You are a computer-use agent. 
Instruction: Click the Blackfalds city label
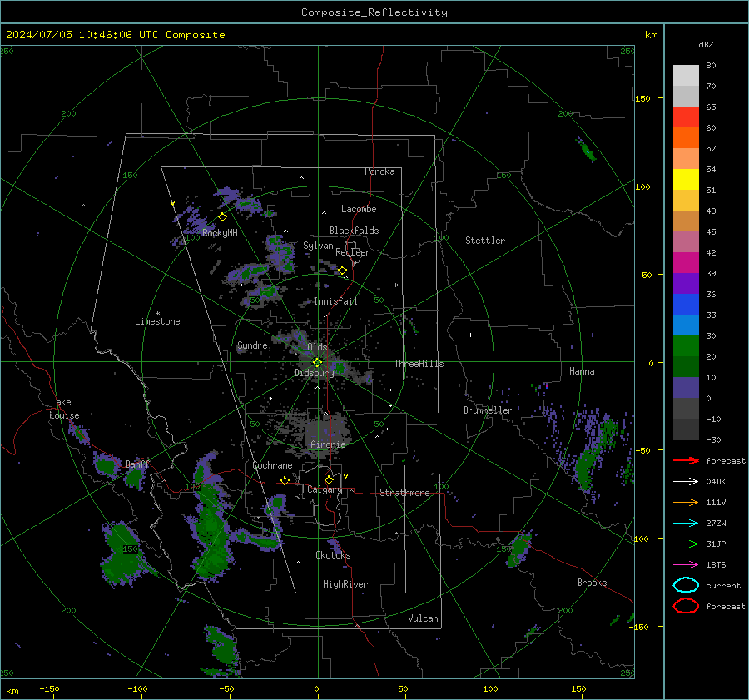(x=354, y=231)
